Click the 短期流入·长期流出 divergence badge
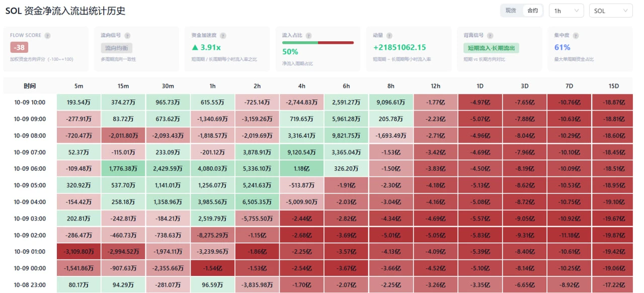Screen dimensions: 644x293 (x=491, y=48)
